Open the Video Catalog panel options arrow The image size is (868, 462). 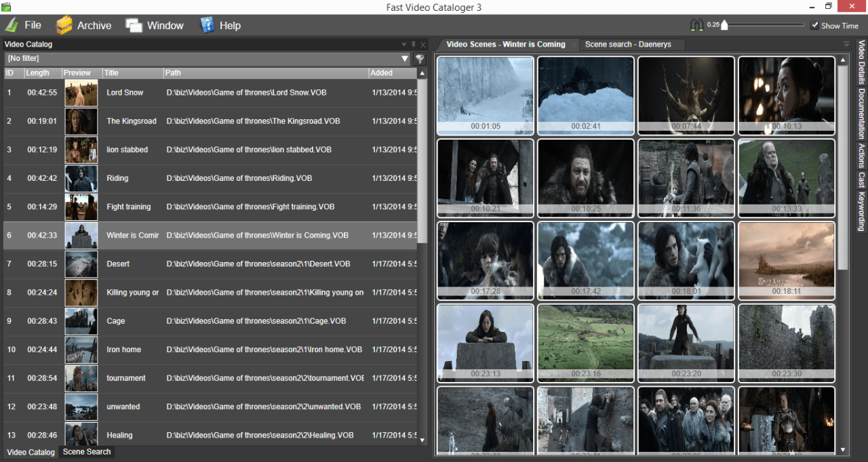click(404, 44)
